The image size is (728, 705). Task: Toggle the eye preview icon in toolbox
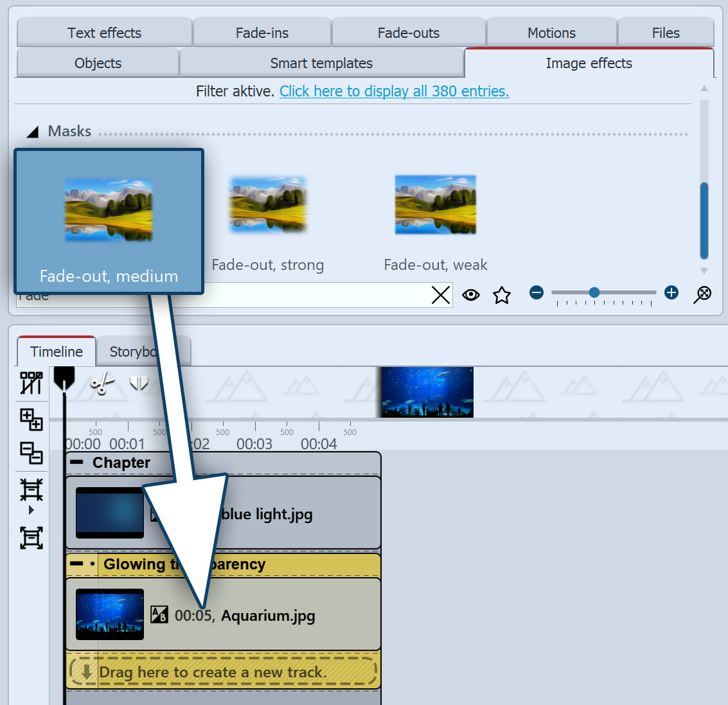[471, 295]
